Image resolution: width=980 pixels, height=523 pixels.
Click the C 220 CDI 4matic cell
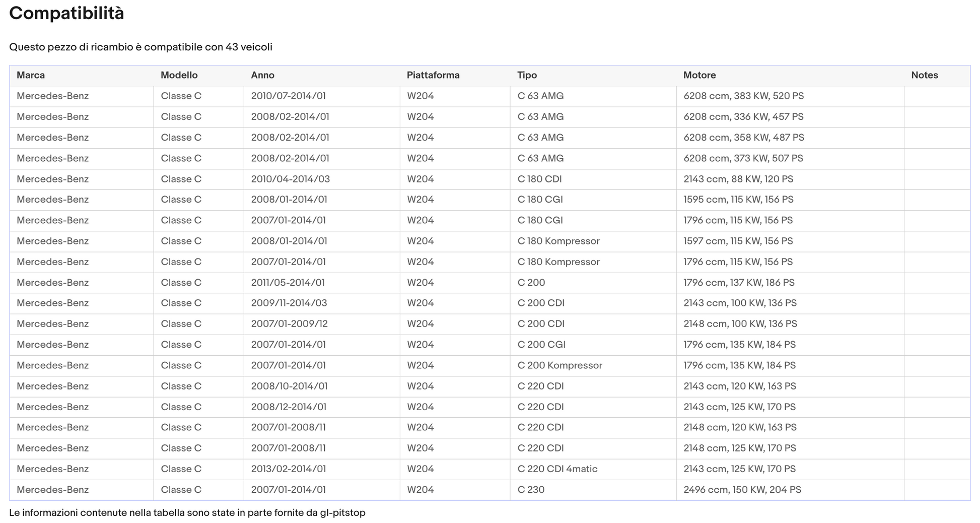click(x=593, y=469)
